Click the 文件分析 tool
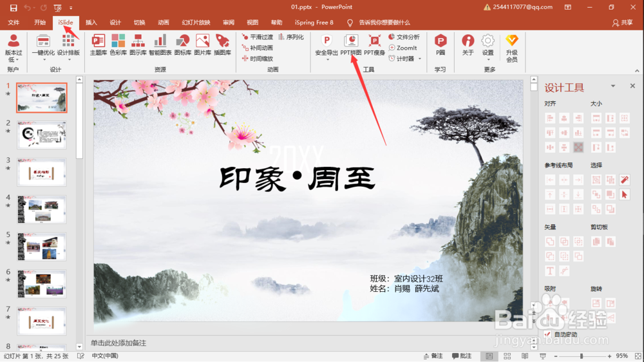644x362 pixels. coord(404,37)
